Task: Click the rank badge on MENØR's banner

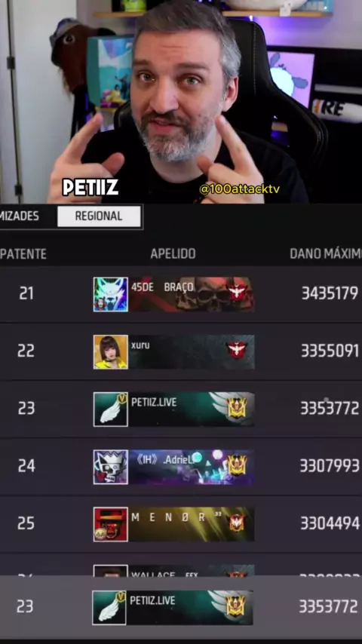Action: (237, 523)
